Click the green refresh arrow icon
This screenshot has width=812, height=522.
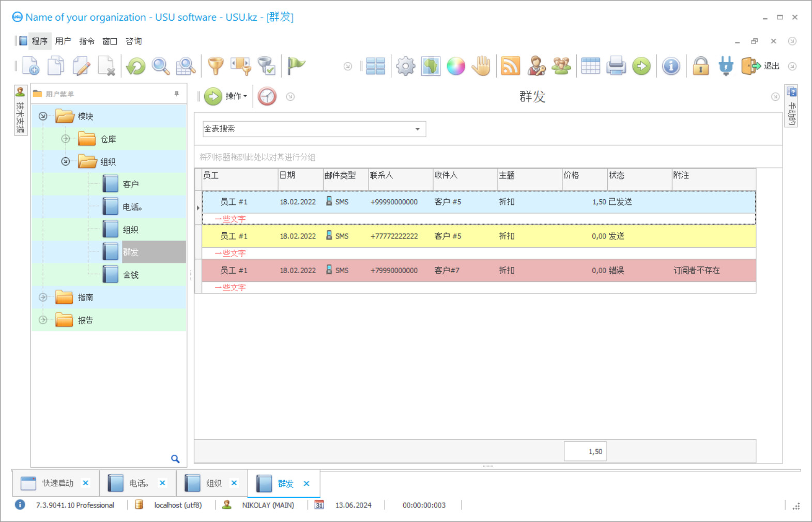point(136,66)
